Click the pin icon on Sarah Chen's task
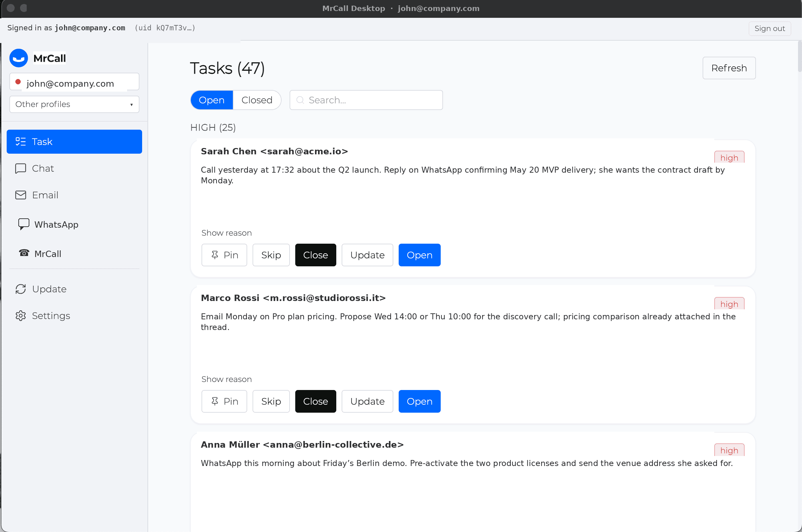The image size is (802, 532). (215, 255)
